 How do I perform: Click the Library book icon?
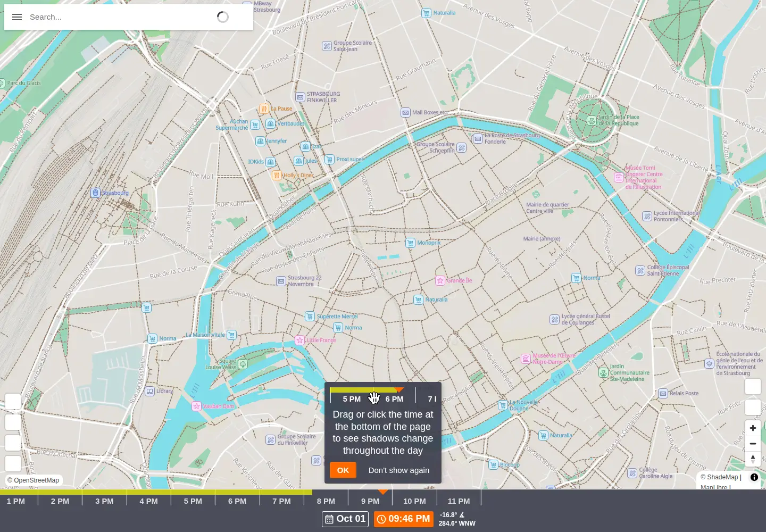point(150,391)
